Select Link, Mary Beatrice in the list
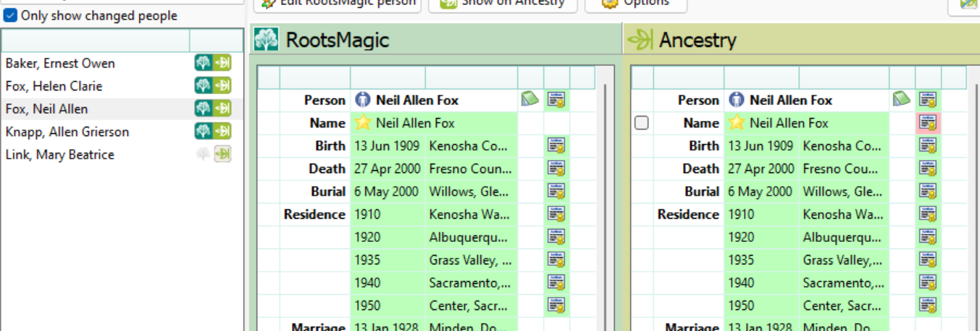The width and height of the screenshot is (980, 331). coord(59,154)
